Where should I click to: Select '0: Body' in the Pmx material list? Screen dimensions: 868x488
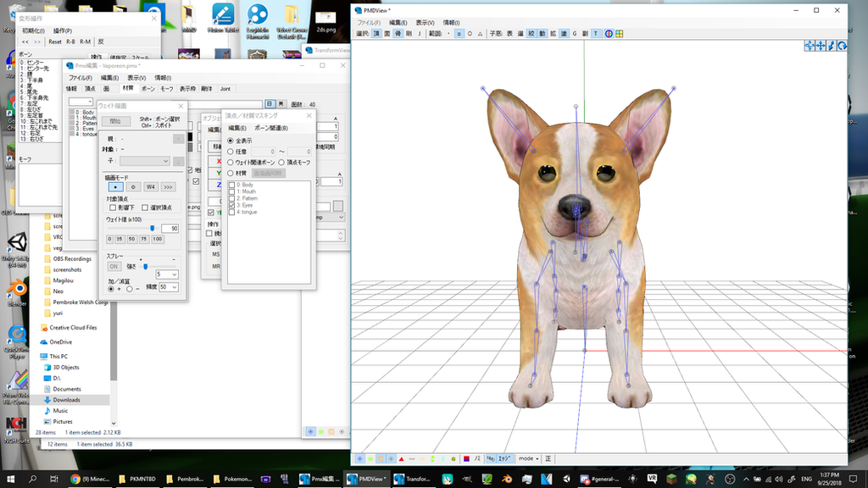coord(86,113)
